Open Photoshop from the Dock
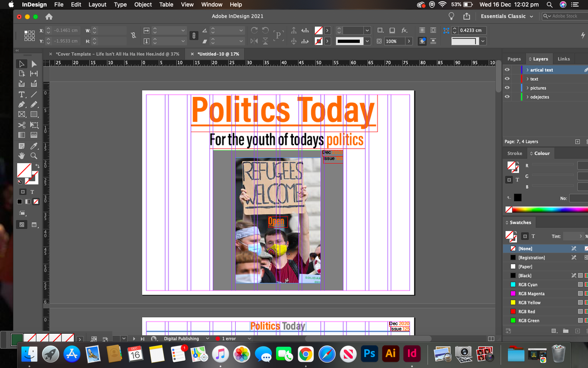 369,354
